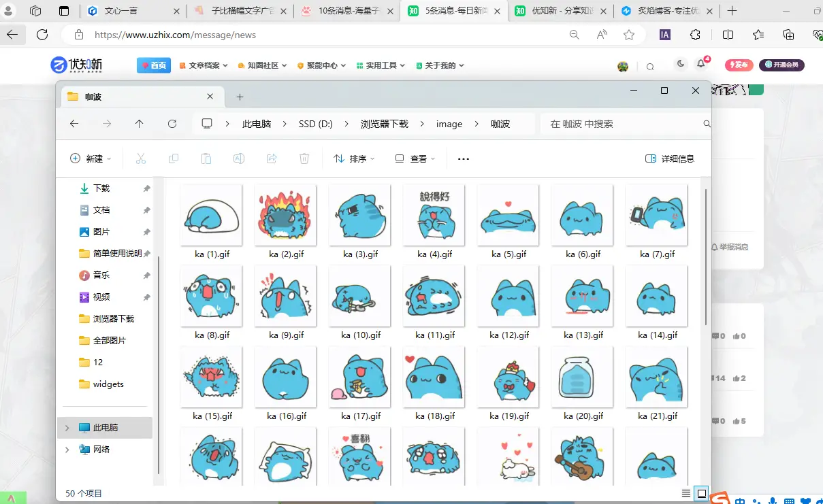Viewport: 823px width, 504px height.
Task: Open the 排序 sort dropdown
Action: coord(354,158)
